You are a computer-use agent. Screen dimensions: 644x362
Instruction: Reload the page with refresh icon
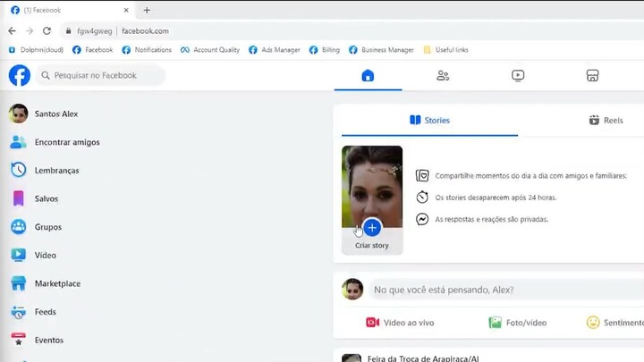pyautogui.click(x=47, y=30)
